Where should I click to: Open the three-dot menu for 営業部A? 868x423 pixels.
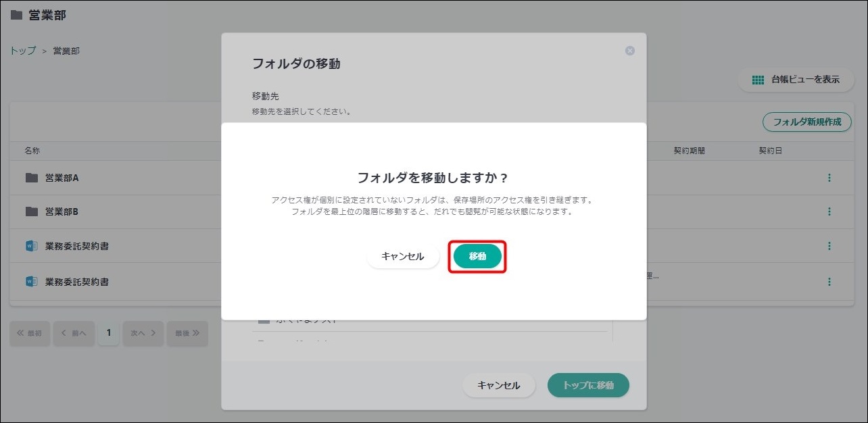pos(829,178)
